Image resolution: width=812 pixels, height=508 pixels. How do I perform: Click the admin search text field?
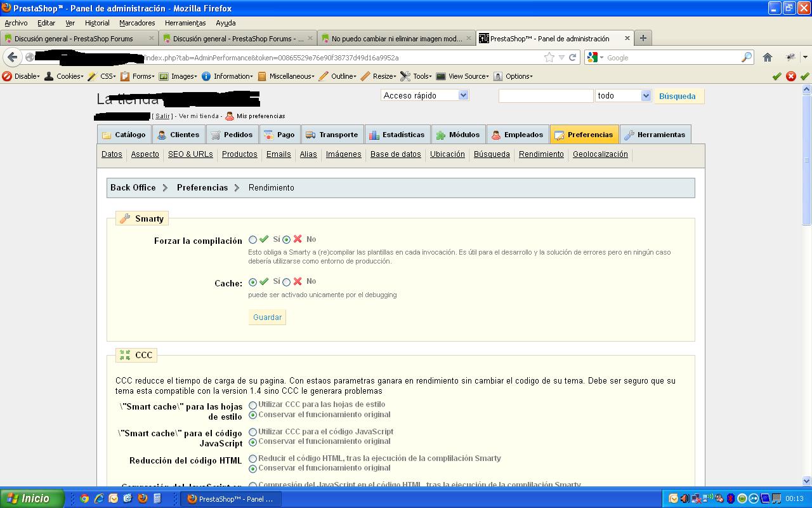click(546, 96)
